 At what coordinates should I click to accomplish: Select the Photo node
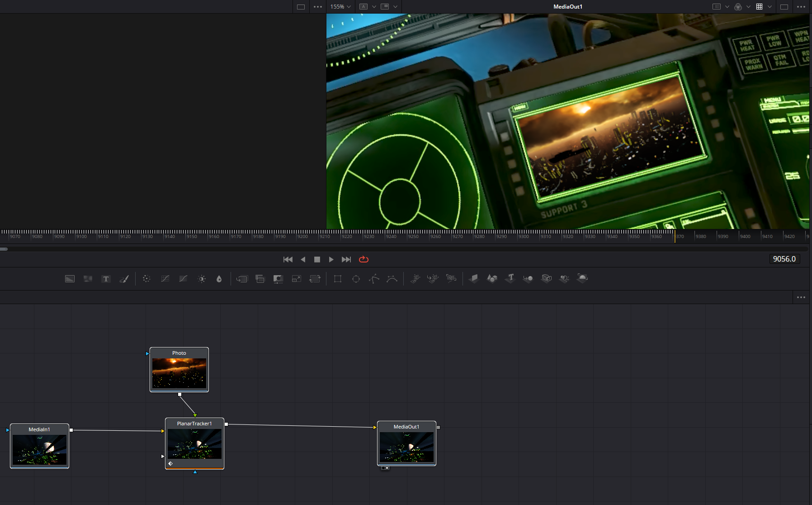179,370
